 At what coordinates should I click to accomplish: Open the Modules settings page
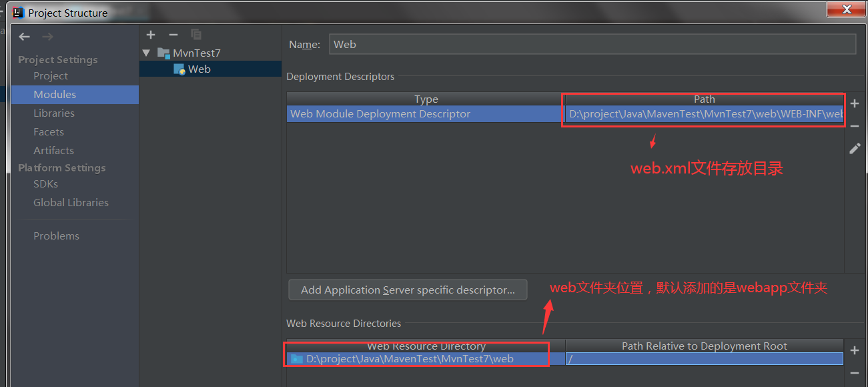coord(75,94)
